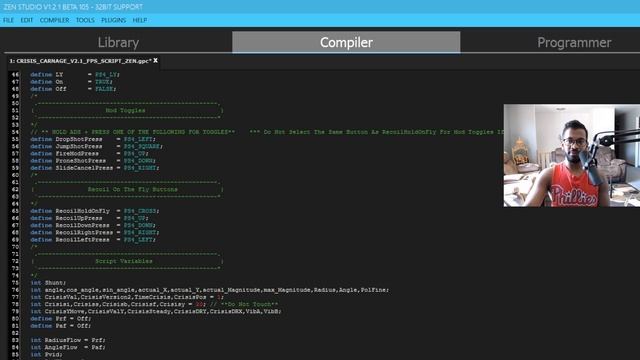
Task: Click line 67 'define RecoilDownPress'
Action: (x=93, y=225)
